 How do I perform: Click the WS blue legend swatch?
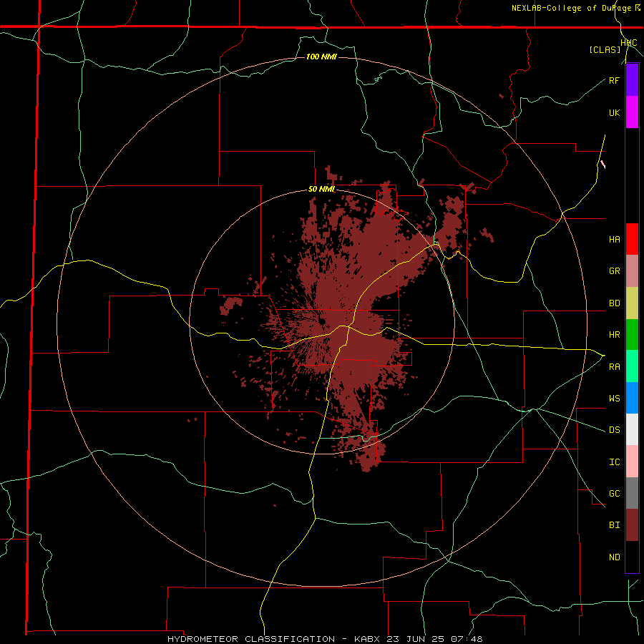(x=632, y=398)
